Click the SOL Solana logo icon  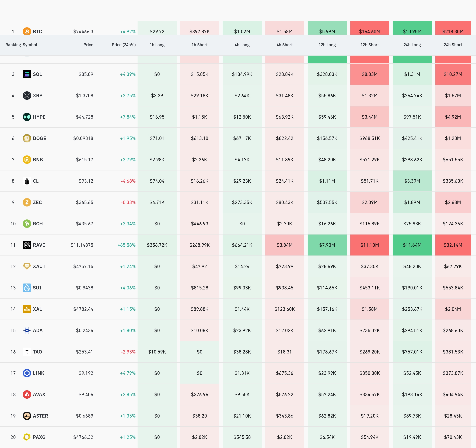tap(27, 74)
